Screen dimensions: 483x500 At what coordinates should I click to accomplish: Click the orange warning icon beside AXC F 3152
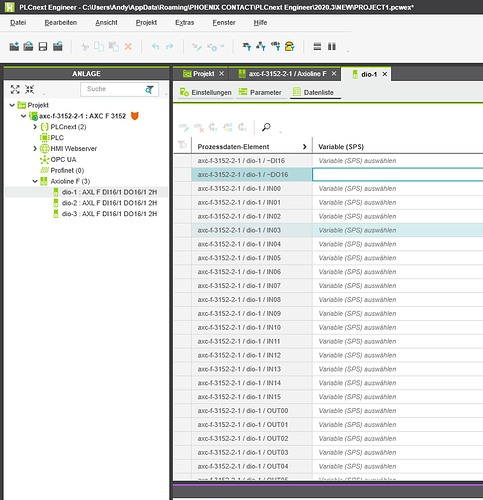pyautogui.click(x=135, y=116)
